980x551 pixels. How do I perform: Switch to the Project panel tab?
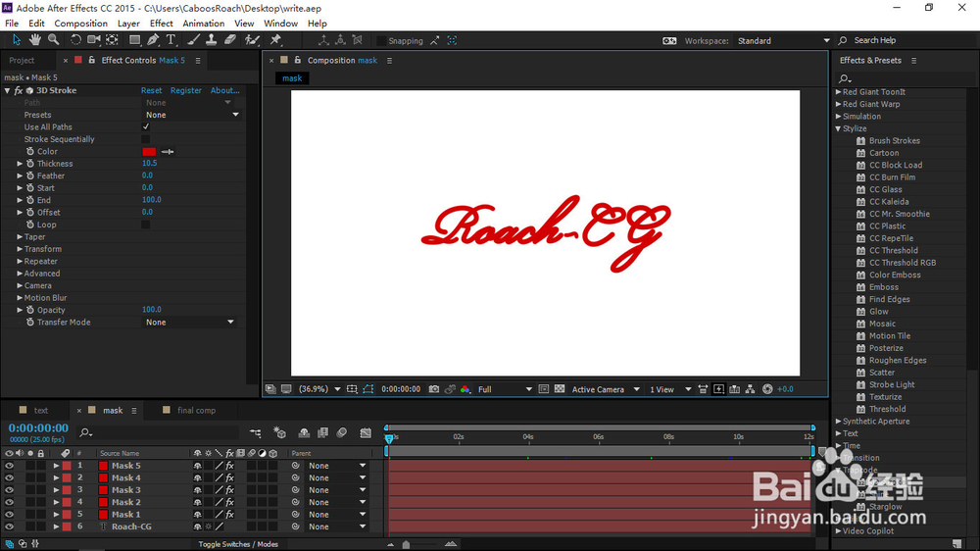[22, 61]
